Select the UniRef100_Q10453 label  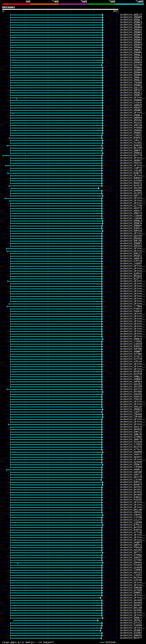coord(131,193)
